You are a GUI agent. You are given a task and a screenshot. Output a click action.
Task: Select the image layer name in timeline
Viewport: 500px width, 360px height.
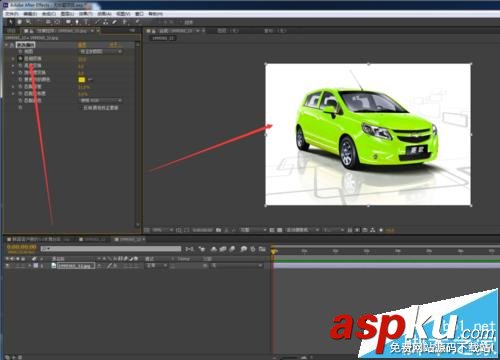pos(76,266)
